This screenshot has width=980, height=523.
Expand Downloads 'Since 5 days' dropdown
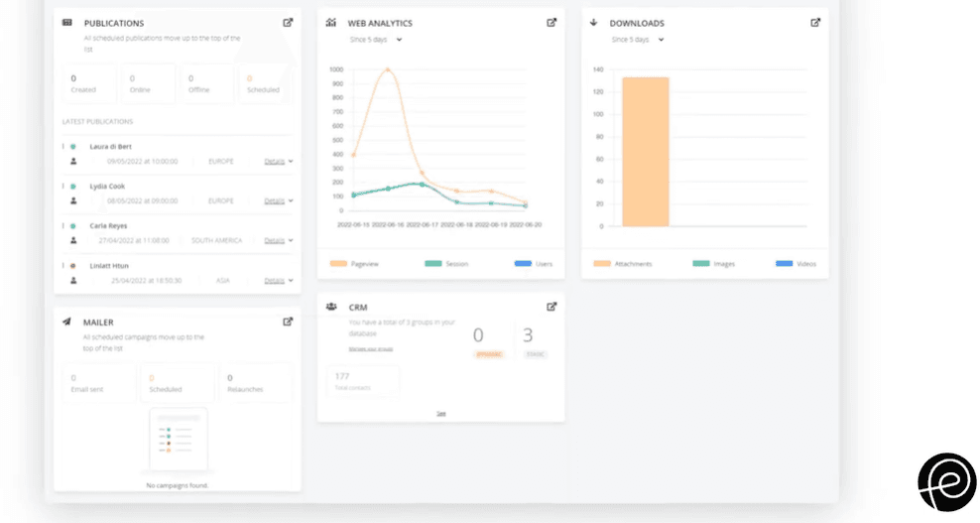click(x=638, y=40)
